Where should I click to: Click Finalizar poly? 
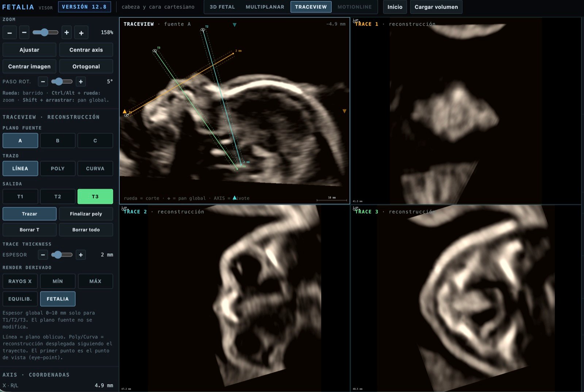[x=86, y=214]
